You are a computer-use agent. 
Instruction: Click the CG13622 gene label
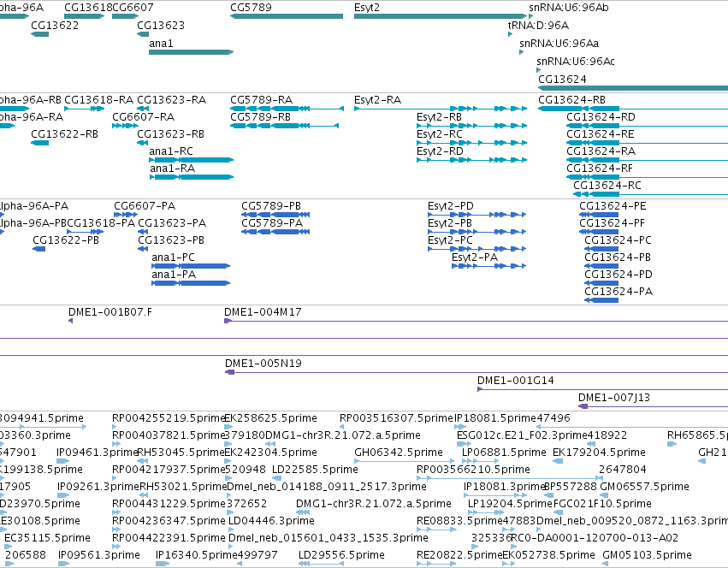click(55, 25)
